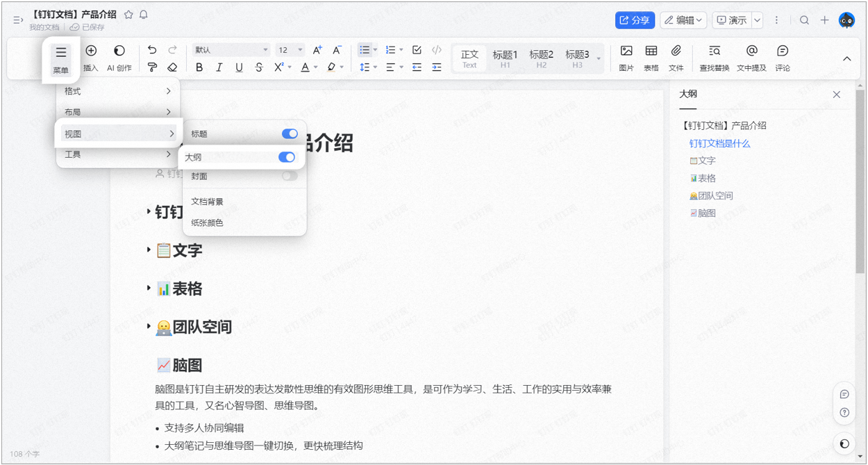Undo the last action
The width and height of the screenshot is (868, 465).
point(152,50)
